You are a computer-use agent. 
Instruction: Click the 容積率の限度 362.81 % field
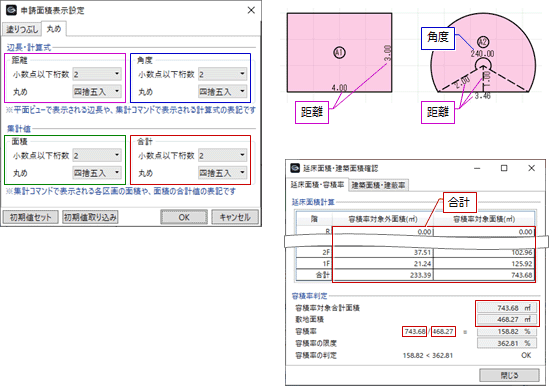[507, 343]
